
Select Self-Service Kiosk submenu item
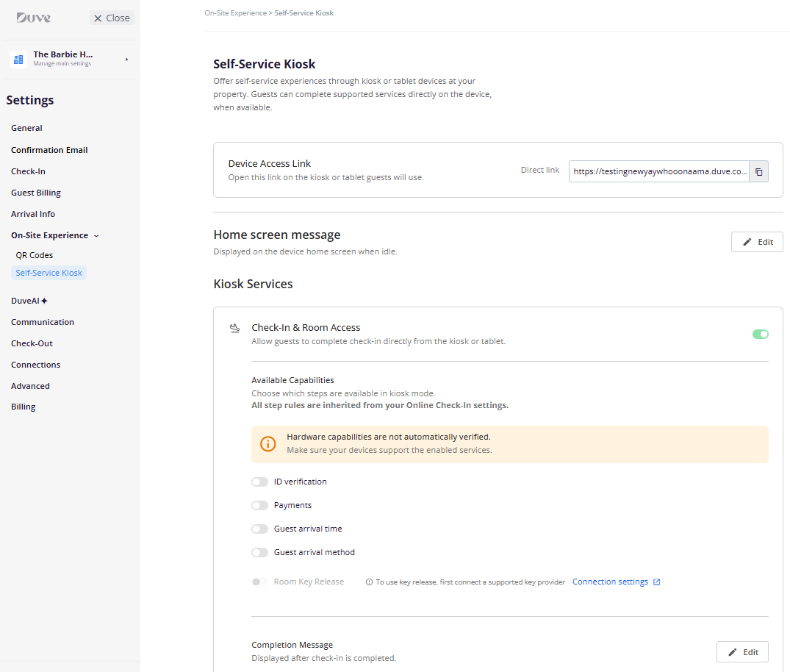(49, 273)
